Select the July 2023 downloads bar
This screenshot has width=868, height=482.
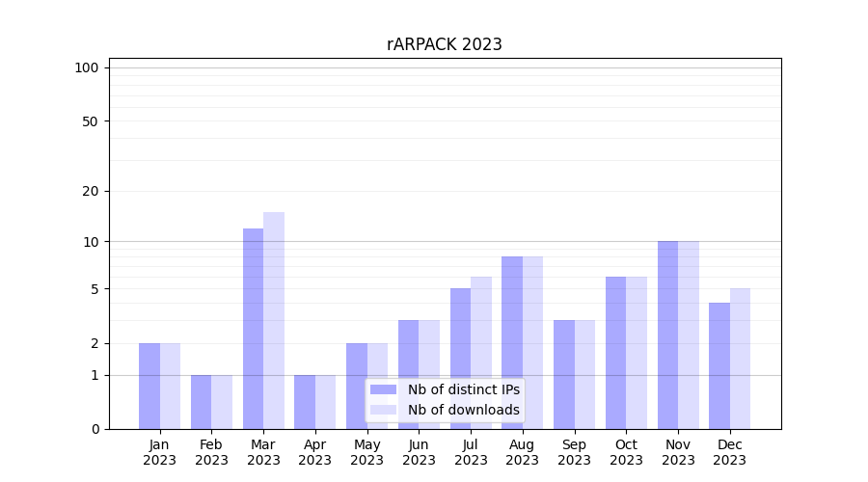tap(481, 352)
